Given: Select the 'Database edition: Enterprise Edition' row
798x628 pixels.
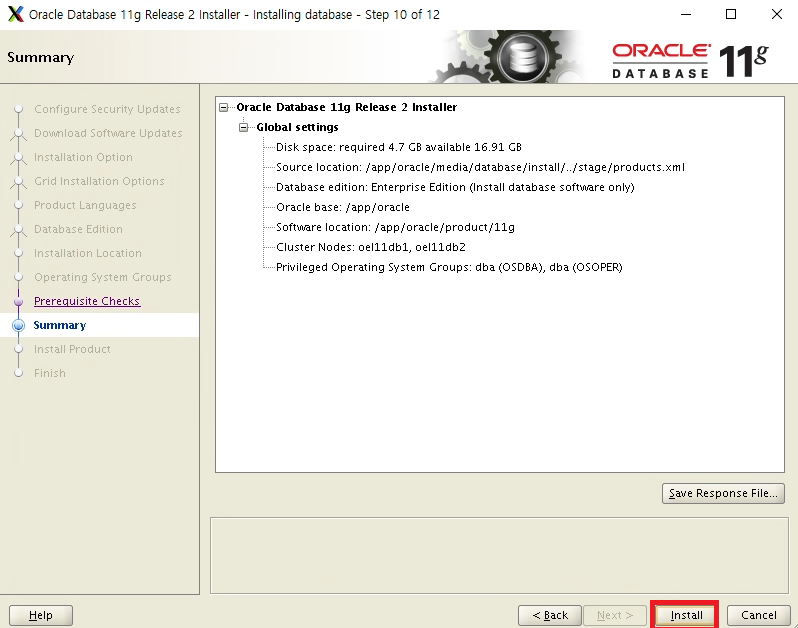Looking at the screenshot, I should tap(455, 187).
